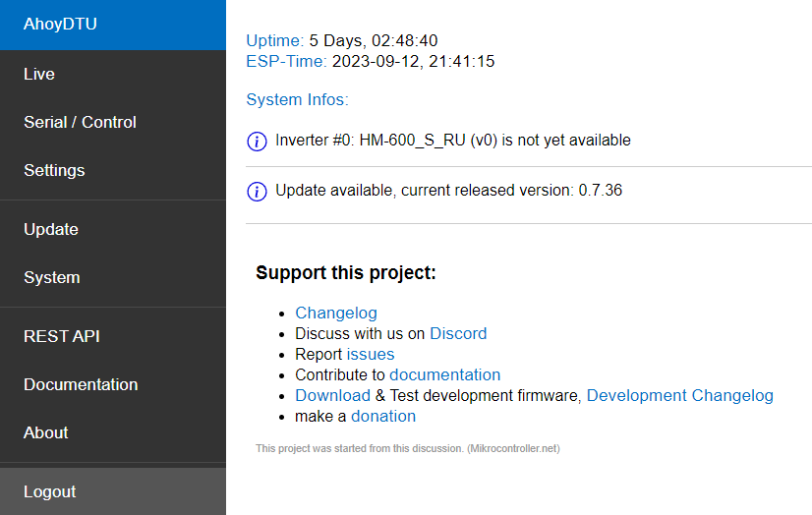
Task: Open Serial / Control from sidebar
Action: [x=80, y=122]
